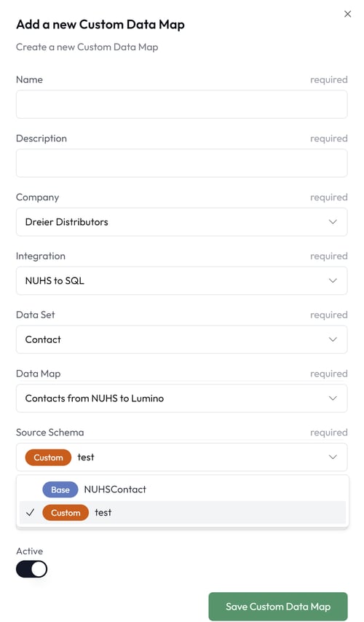Click the Company dropdown chevron arrow

pos(333,221)
